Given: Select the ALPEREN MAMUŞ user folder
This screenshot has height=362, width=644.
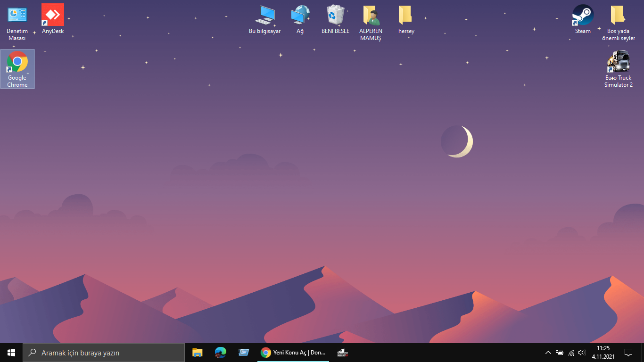Looking at the screenshot, I should (x=371, y=23).
